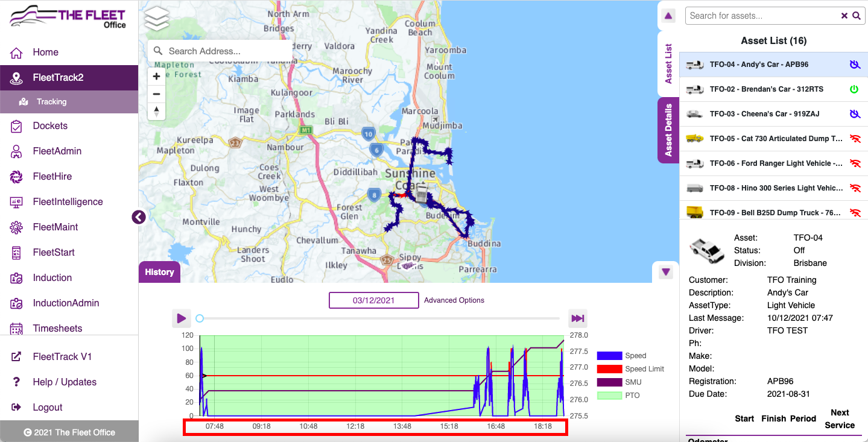Image resolution: width=868 pixels, height=442 pixels.
Task: Run the asset search magnifier
Action: tap(857, 16)
